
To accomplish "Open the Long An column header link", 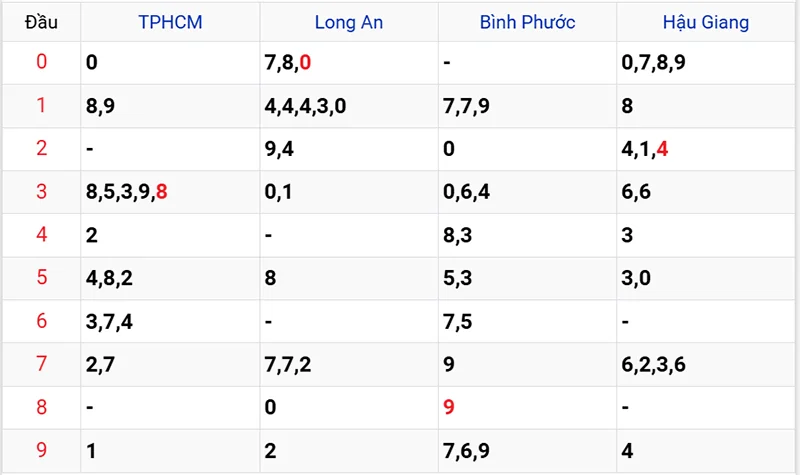I will pos(348,22).
